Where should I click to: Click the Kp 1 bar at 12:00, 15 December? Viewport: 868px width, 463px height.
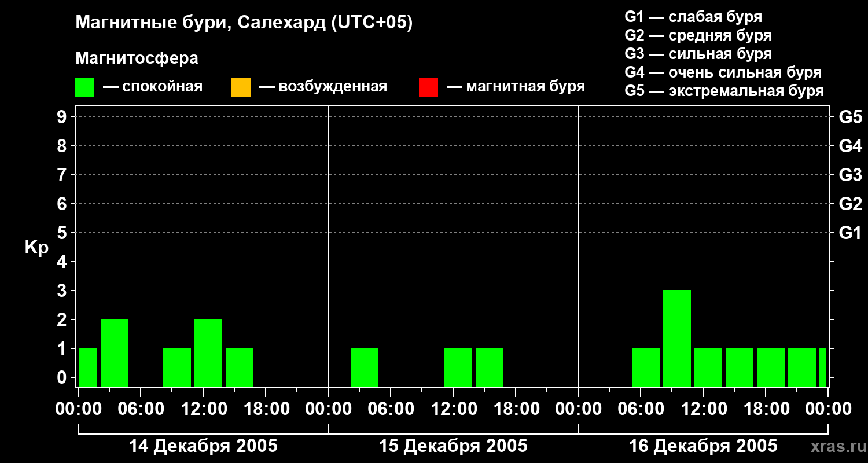click(x=458, y=367)
